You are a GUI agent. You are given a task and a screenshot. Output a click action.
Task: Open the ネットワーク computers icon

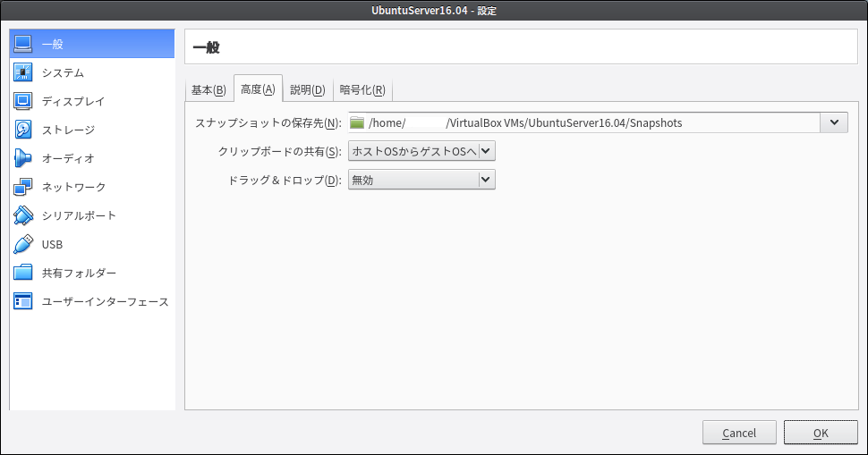click(22, 187)
